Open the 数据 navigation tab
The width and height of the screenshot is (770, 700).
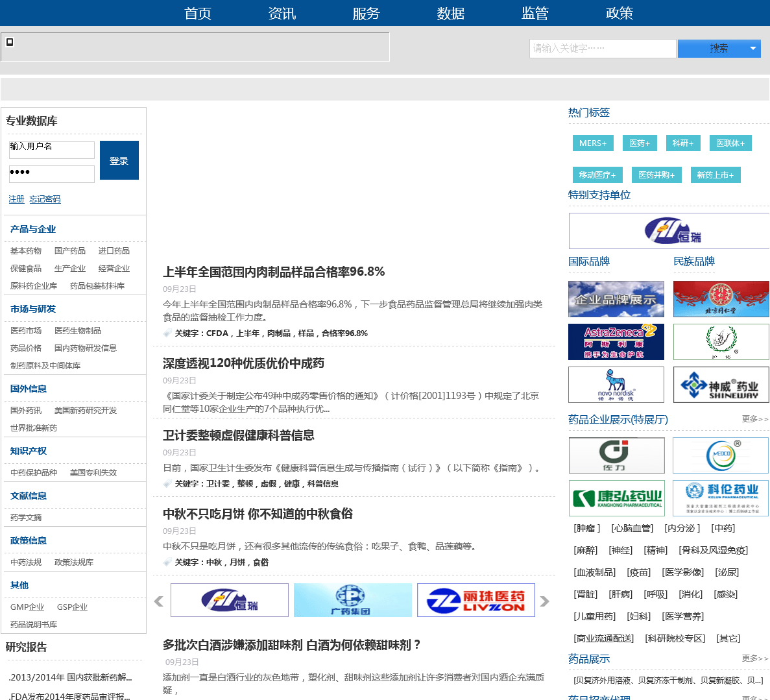[x=451, y=13]
